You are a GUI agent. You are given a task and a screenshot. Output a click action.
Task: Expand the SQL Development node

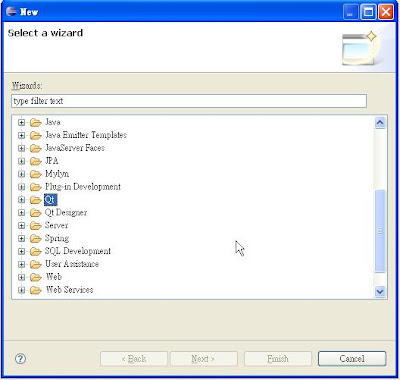pos(21,251)
